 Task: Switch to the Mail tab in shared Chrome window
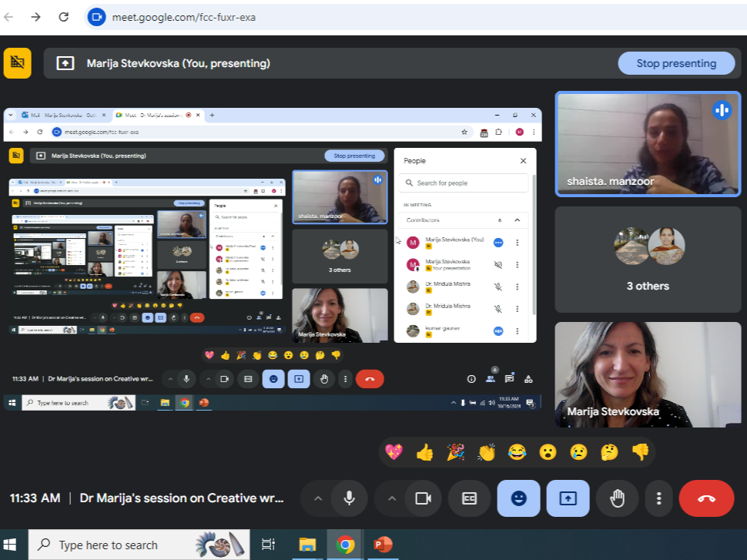(64, 116)
